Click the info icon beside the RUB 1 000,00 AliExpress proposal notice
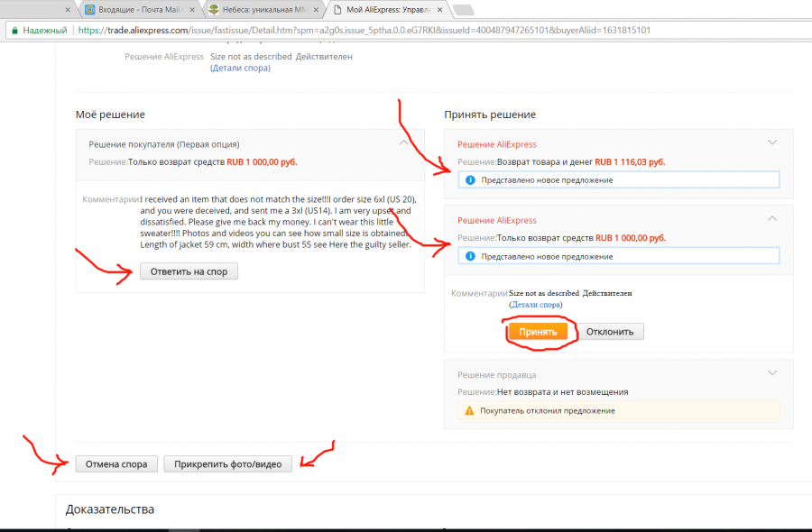Screen dimensions: 812x532 click(x=470, y=256)
